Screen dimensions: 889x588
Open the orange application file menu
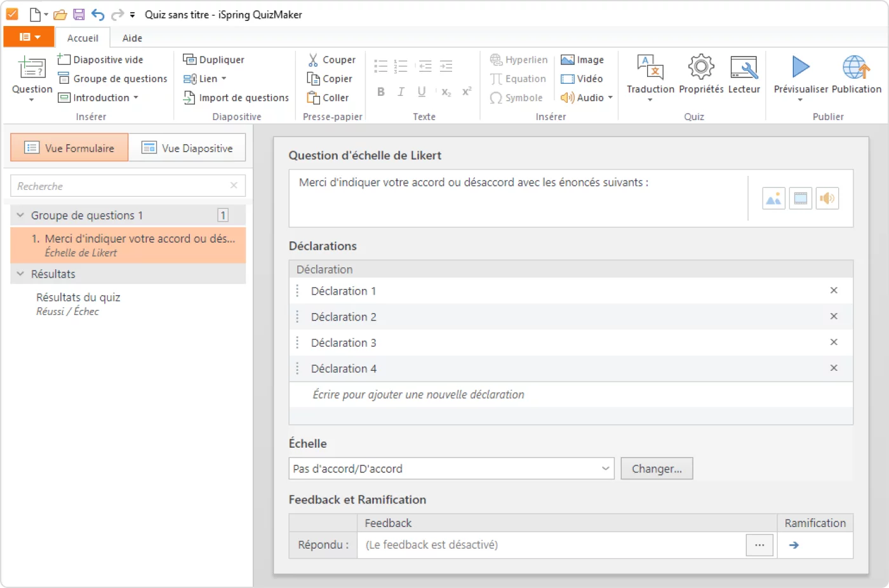[x=29, y=37]
